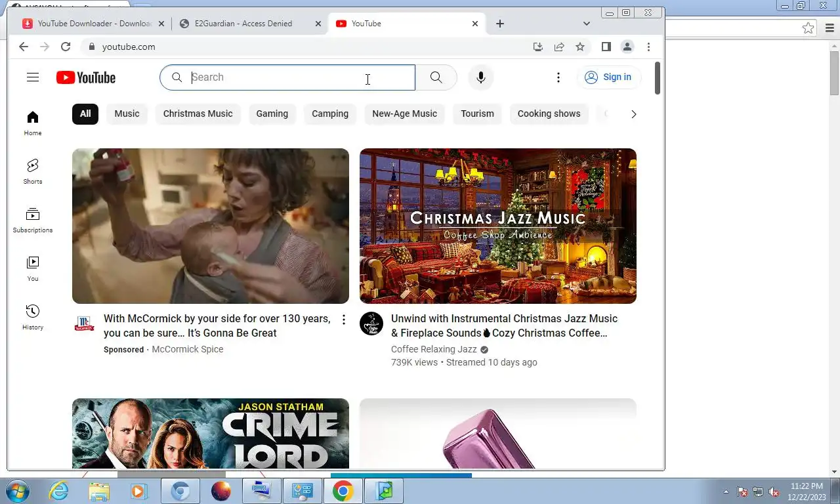Open Internet Explorer from the taskbar
The height and width of the screenshot is (504, 840).
pyautogui.click(x=58, y=491)
